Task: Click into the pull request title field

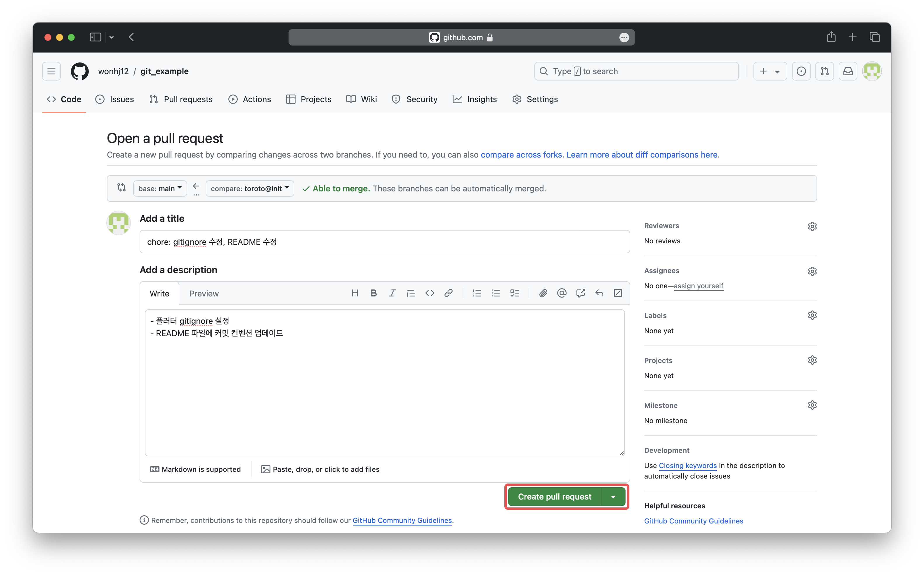Action: (384, 242)
